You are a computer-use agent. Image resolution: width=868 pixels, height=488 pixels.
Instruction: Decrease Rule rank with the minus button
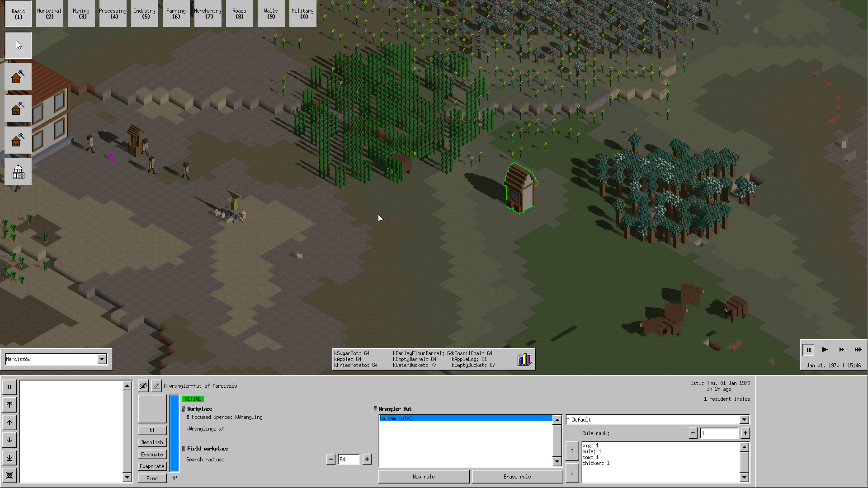click(x=693, y=433)
